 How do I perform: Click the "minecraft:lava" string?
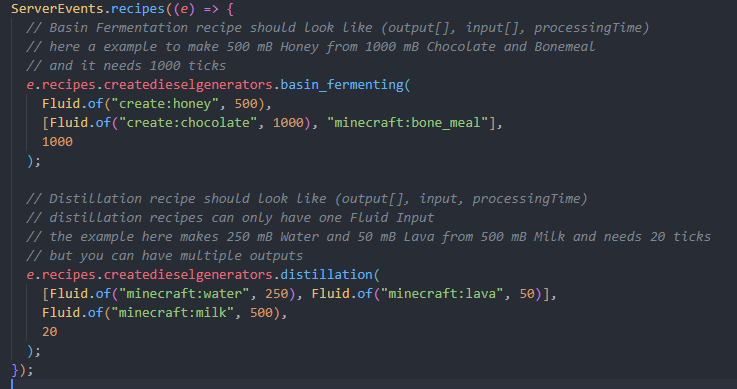(442, 294)
